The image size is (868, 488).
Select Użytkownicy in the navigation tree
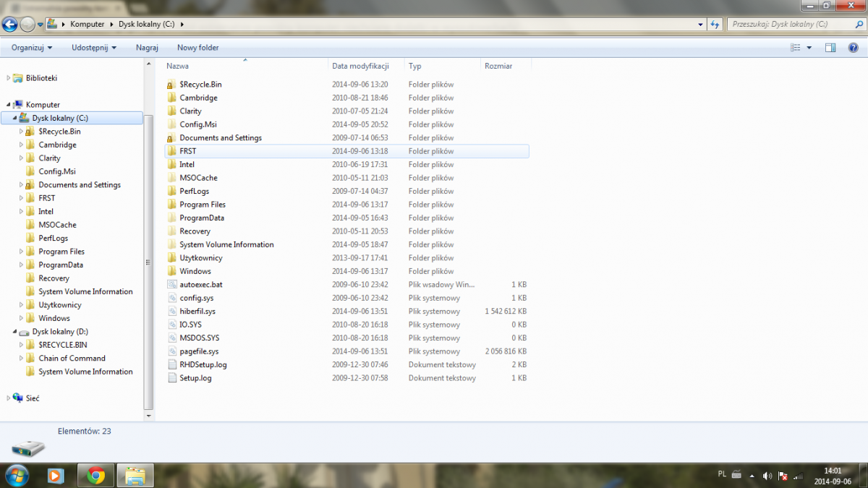[x=60, y=305]
